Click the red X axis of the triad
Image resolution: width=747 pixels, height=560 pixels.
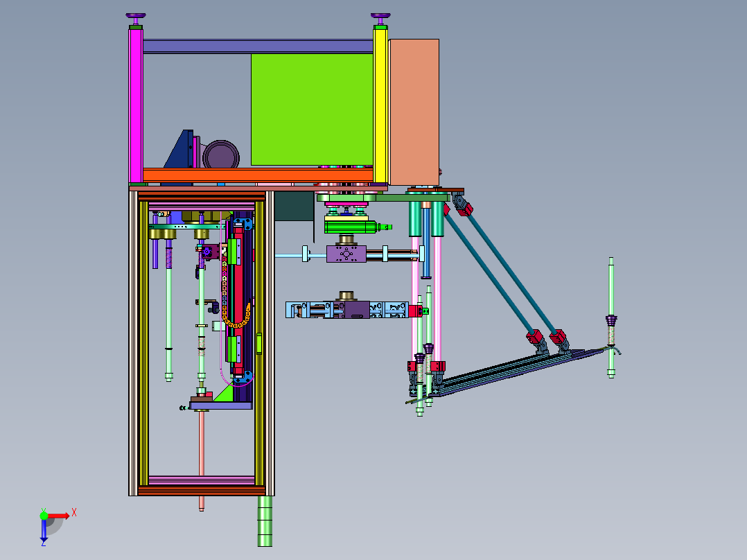(58, 516)
